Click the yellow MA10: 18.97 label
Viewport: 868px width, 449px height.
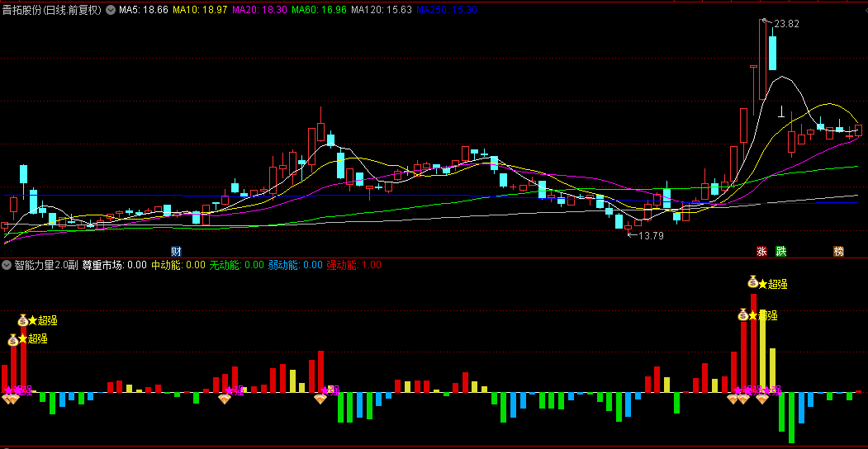point(200,10)
